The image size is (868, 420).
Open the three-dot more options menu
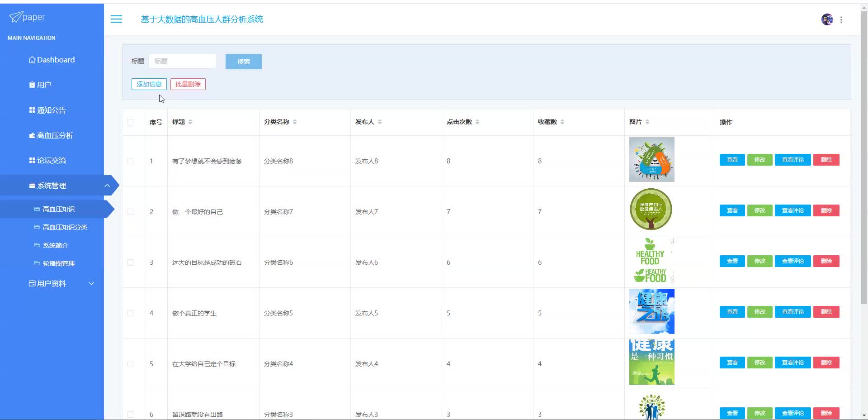click(x=841, y=19)
